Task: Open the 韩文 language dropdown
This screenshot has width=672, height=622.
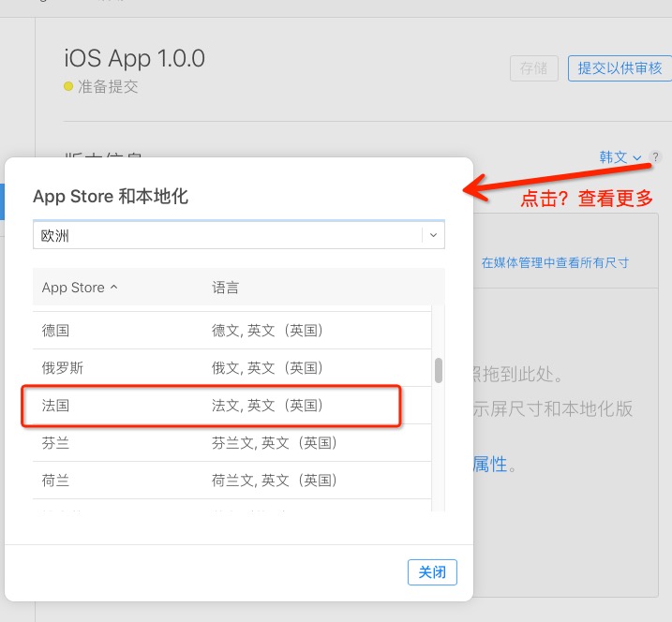Action: [x=620, y=157]
